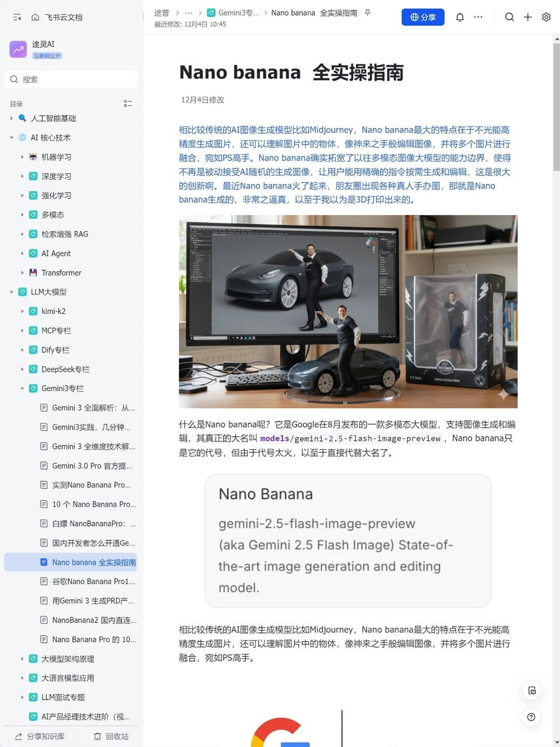Expand the MCP专栏 node
The height and width of the screenshot is (747, 560).
point(22,330)
